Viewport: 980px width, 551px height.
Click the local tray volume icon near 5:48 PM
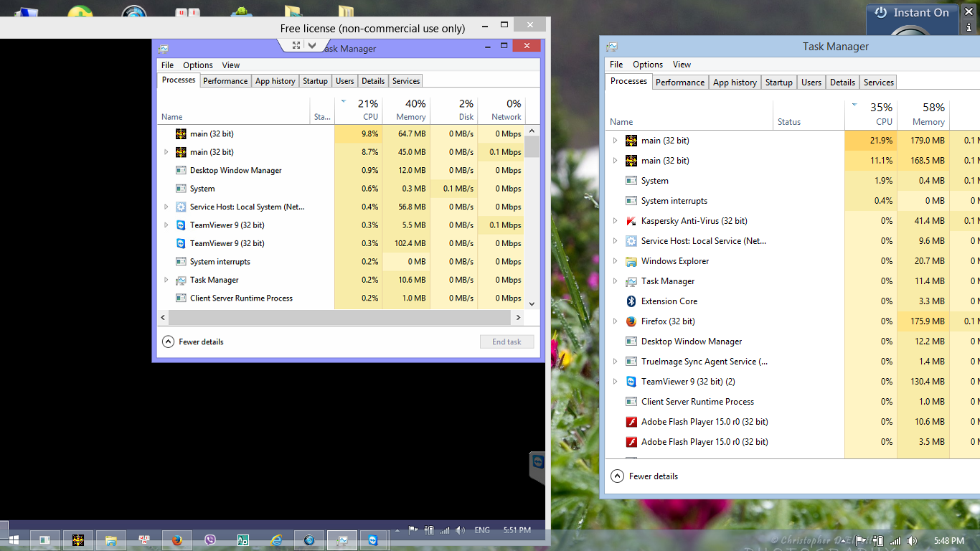click(912, 541)
